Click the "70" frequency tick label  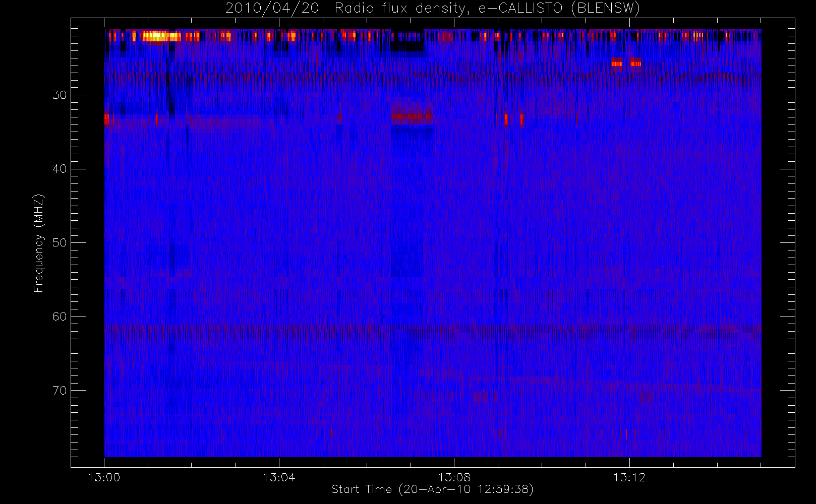coord(60,391)
